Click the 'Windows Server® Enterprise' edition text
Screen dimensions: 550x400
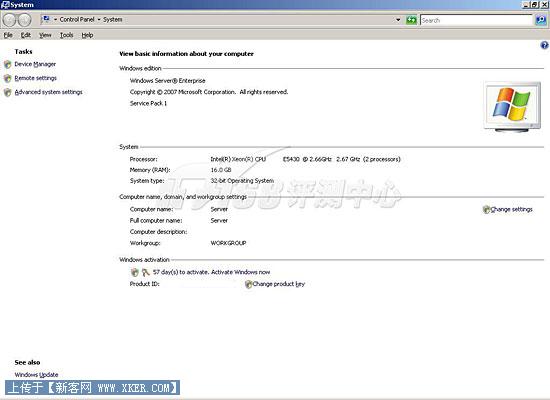coord(168,81)
